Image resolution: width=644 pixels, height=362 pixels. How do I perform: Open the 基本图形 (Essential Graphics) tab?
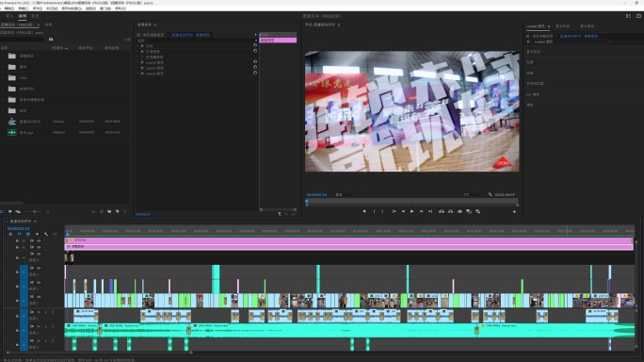click(x=587, y=26)
